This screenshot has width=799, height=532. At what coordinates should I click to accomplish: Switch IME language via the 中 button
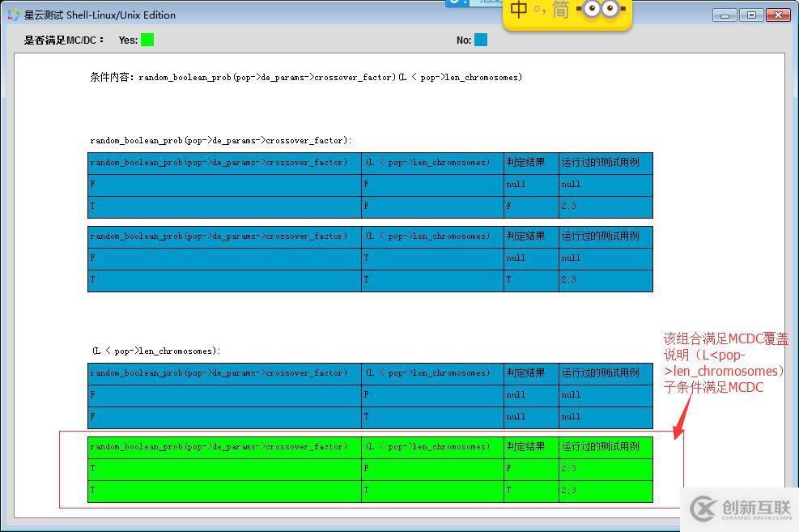[x=519, y=10]
